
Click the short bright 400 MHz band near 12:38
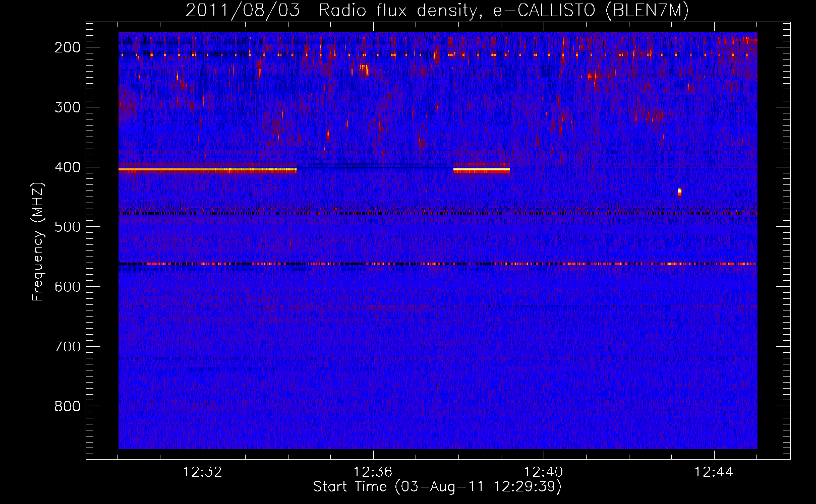tap(482, 170)
